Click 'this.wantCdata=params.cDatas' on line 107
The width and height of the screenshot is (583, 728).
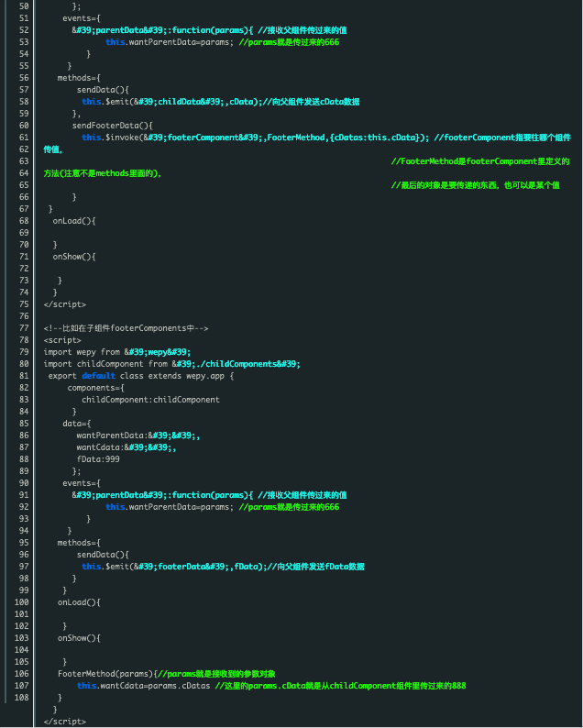(143, 686)
